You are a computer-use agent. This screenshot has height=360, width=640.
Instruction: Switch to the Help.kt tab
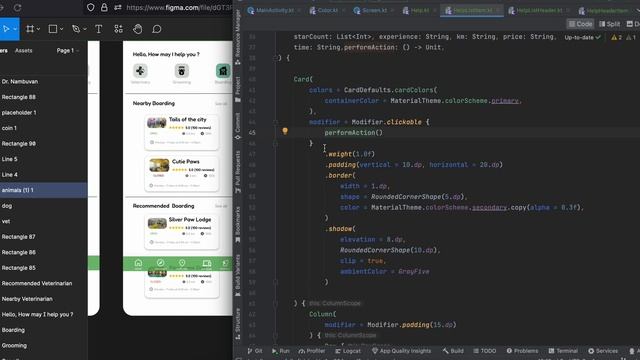(419, 11)
